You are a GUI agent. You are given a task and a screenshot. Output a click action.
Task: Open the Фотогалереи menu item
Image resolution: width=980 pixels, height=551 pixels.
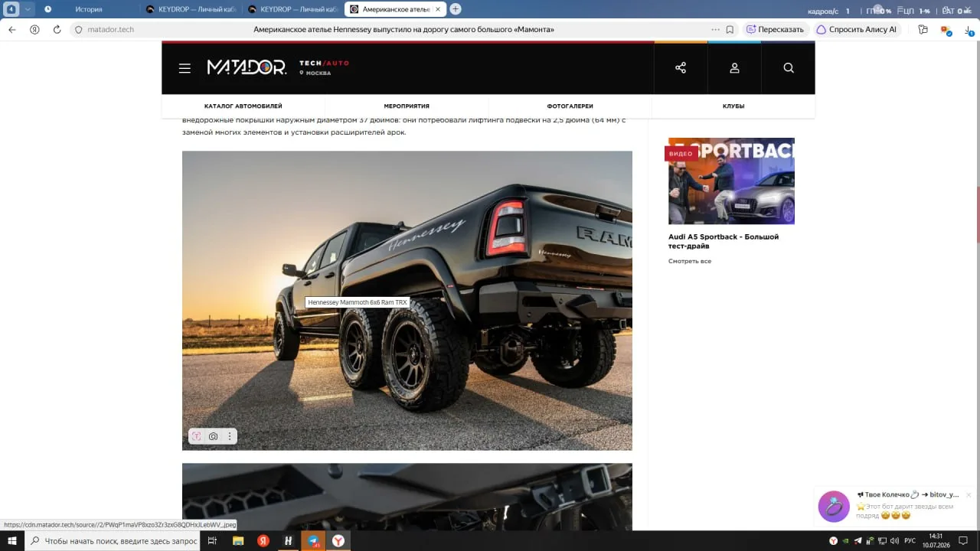tap(570, 106)
